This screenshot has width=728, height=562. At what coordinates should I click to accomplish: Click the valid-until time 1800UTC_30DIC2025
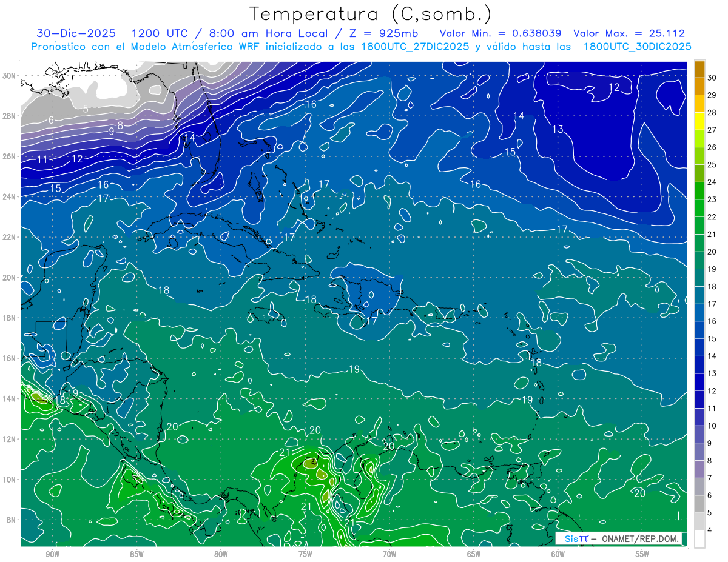(x=637, y=47)
